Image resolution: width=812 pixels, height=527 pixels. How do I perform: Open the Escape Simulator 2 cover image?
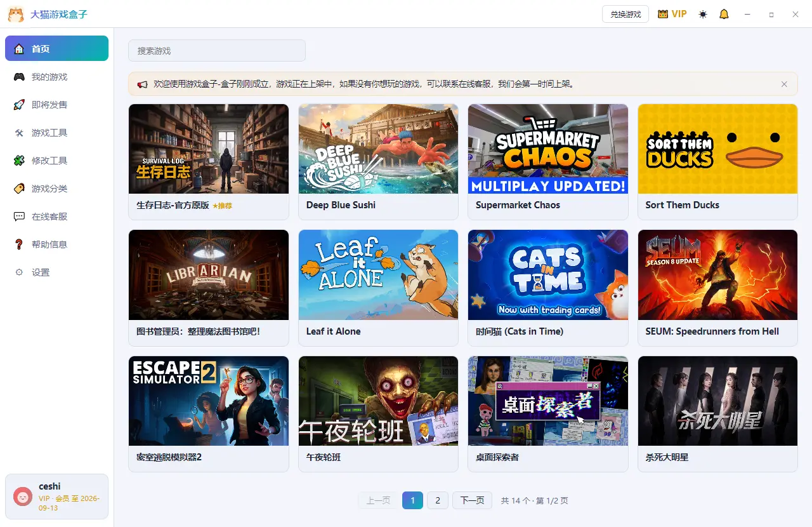click(209, 401)
